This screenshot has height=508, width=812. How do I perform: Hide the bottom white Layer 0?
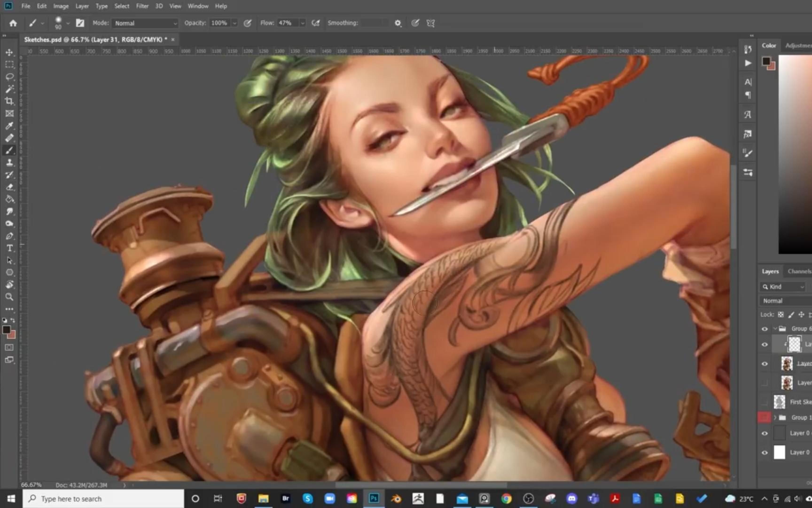765,452
